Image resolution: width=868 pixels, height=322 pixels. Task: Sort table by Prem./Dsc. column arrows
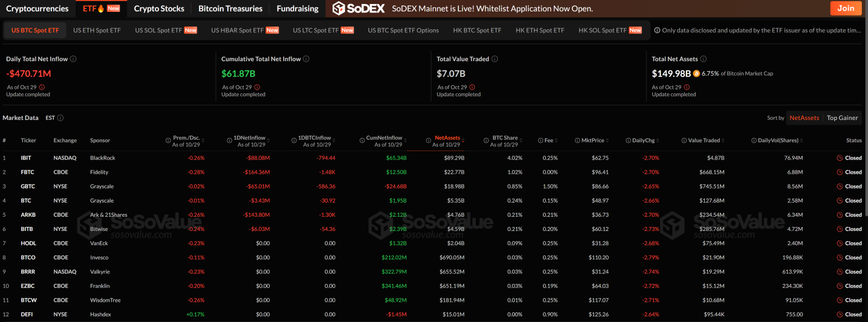coord(203,140)
